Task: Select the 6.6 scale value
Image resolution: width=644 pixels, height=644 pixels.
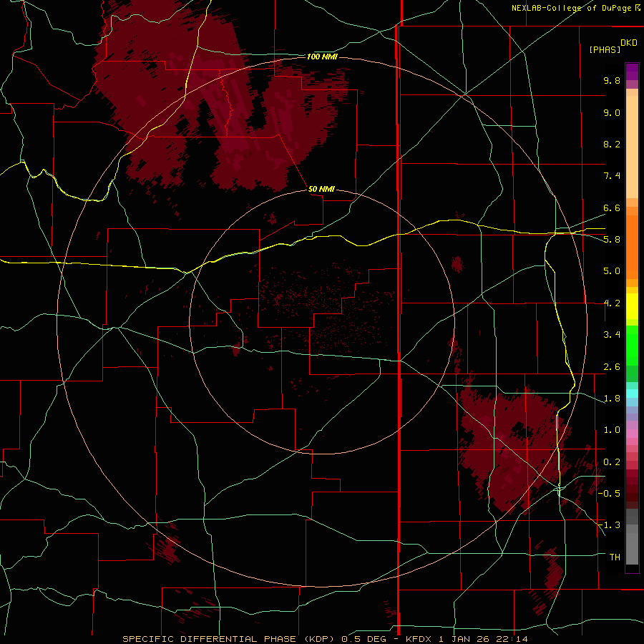Action: [x=612, y=208]
